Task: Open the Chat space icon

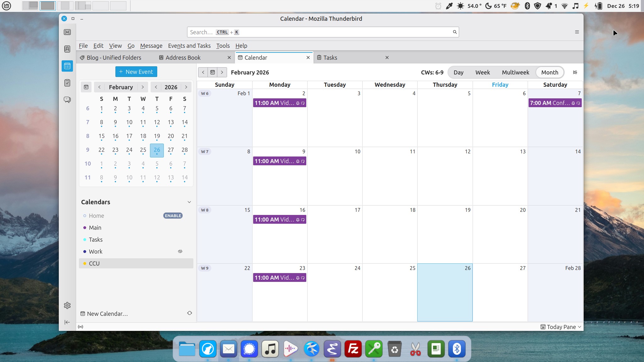Action: pyautogui.click(x=67, y=100)
